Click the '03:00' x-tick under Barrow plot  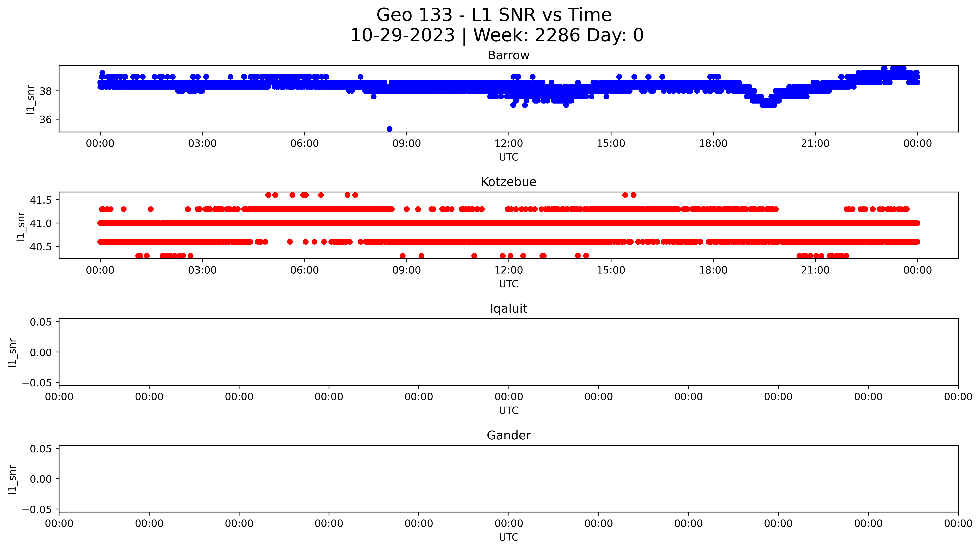[202, 143]
